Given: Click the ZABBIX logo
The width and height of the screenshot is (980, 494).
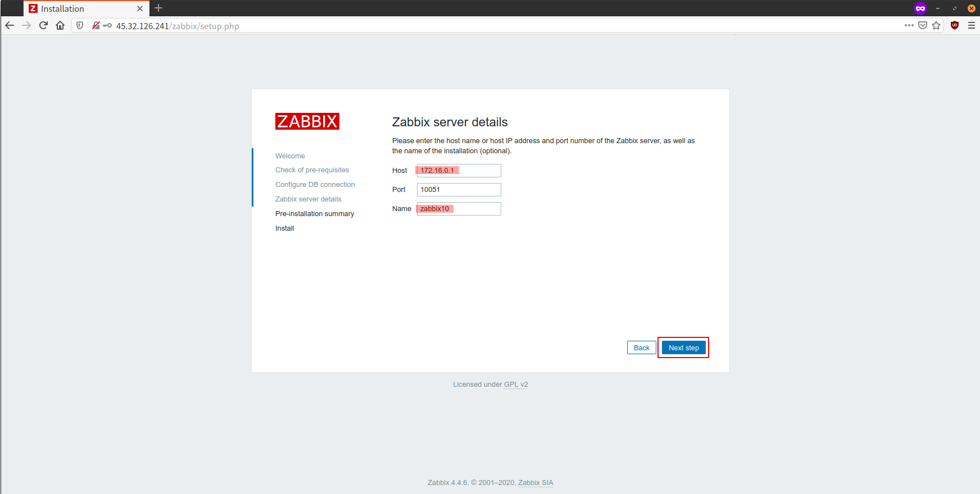Looking at the screenshot, I should pos(307,121).
